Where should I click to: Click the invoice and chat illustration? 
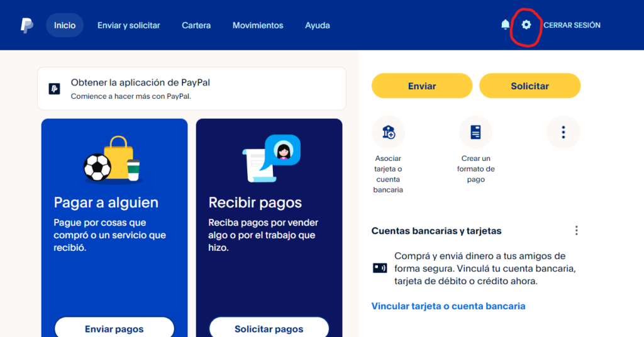point(271,158)
